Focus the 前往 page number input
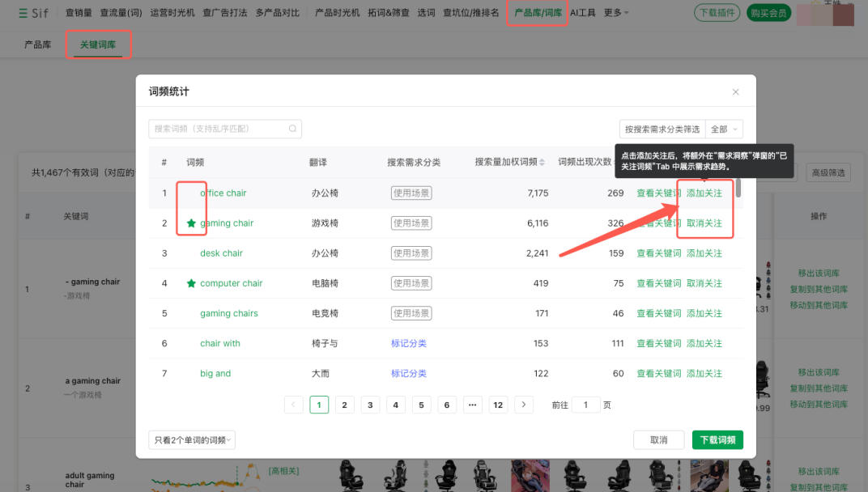 pyautogui.click(x=585, y=405)
